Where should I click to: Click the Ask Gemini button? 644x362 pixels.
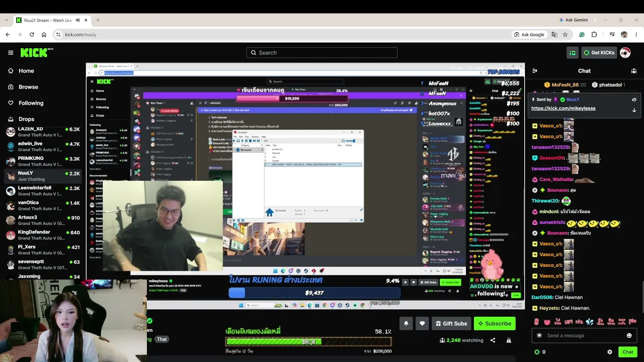click(573, 20)
